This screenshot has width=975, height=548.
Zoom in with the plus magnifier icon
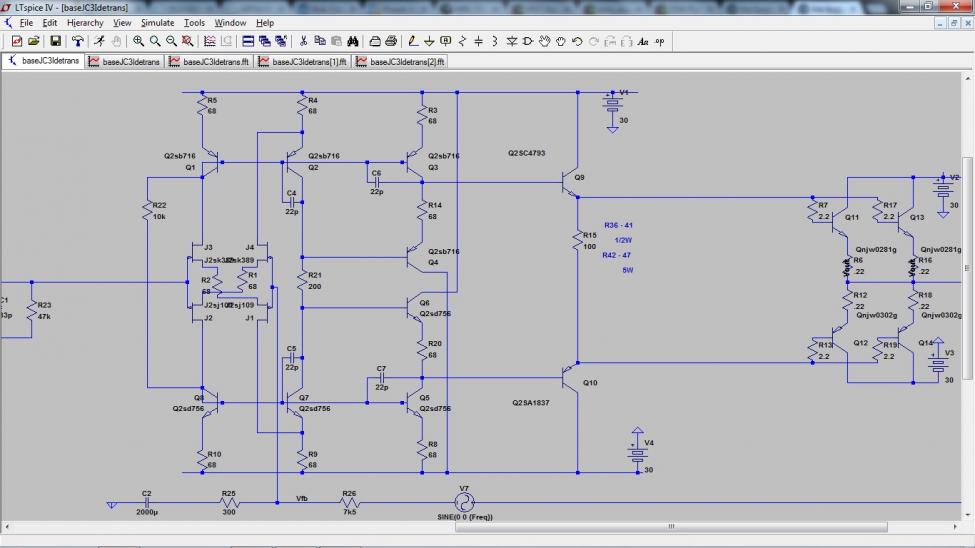tap(138, 41)
